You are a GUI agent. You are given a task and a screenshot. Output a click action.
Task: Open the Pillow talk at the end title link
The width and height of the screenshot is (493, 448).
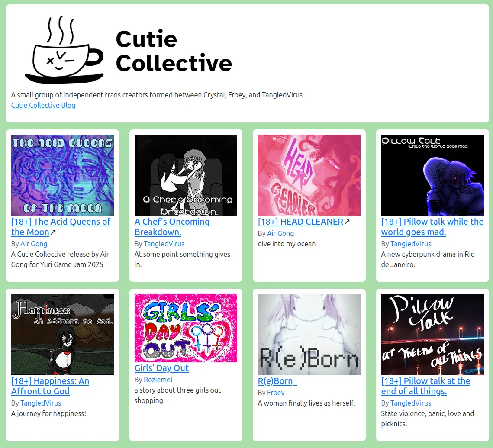426,386
